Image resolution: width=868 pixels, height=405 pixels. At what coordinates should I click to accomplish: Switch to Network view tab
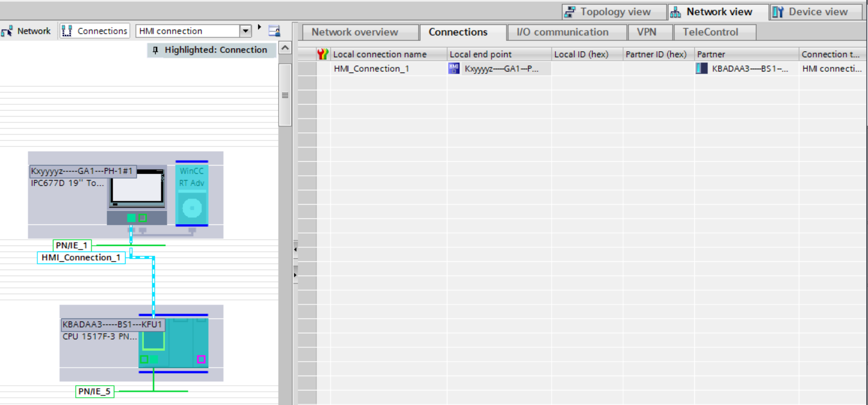718,12
